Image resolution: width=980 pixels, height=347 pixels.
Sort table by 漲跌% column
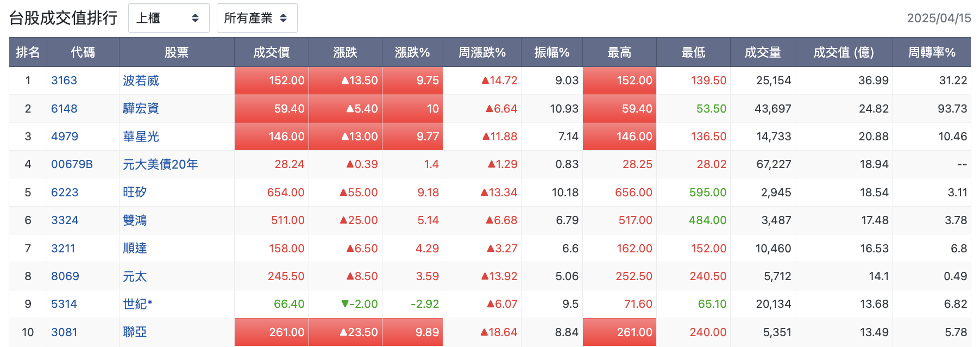click(x=412, y=52)
